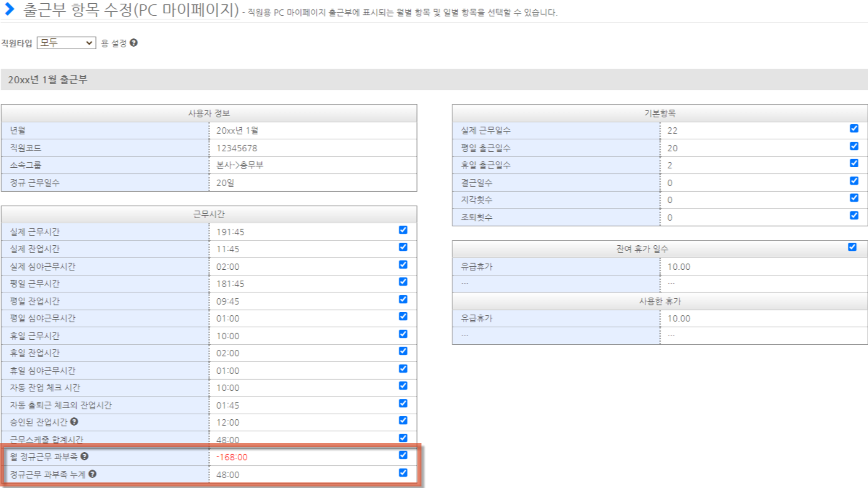Toggle 휴일 근무시간 checkbox
The width and height of the screenshot is (868, 488).
403,334
